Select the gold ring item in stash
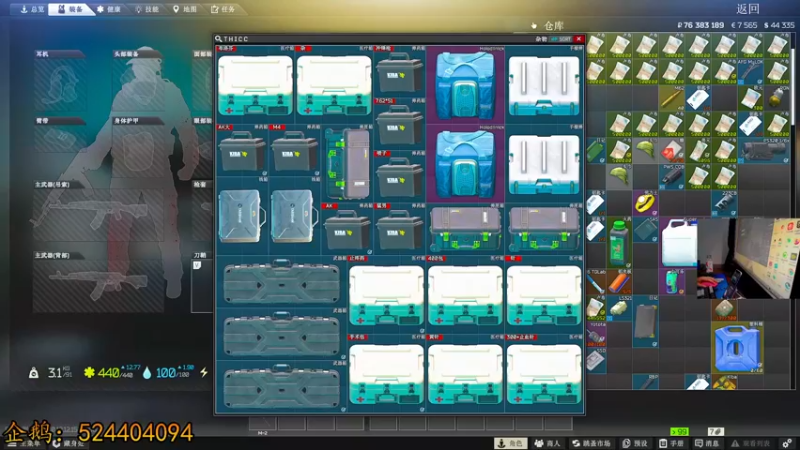800x450 pixels. click(645, 203)
